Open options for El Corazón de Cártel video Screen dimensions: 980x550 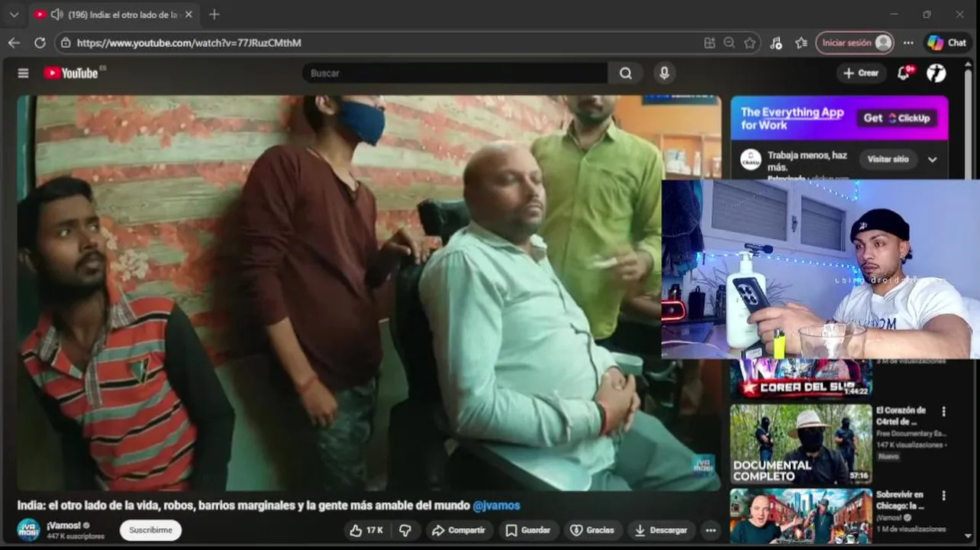pyautogui.click(x=943, y=412)
